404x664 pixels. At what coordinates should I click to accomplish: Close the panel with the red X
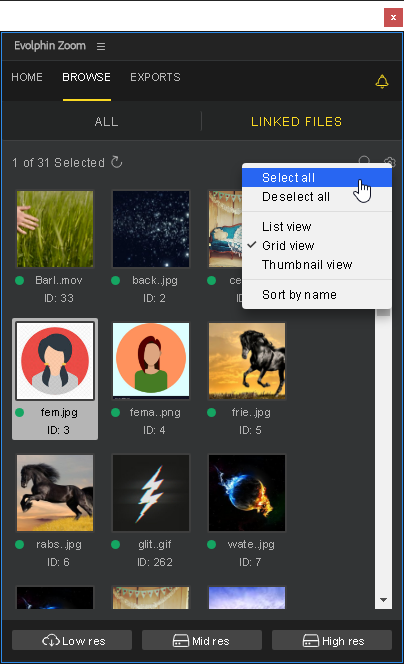tap(393, 17)
